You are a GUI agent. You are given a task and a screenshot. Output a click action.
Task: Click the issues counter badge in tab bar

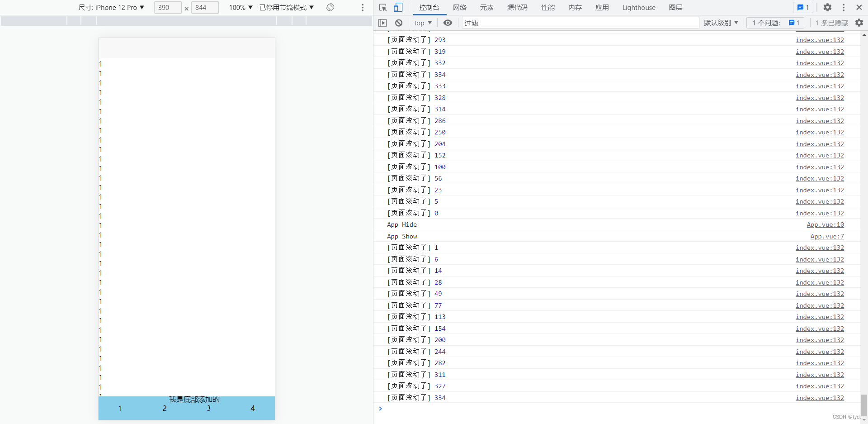coord(803,8)
